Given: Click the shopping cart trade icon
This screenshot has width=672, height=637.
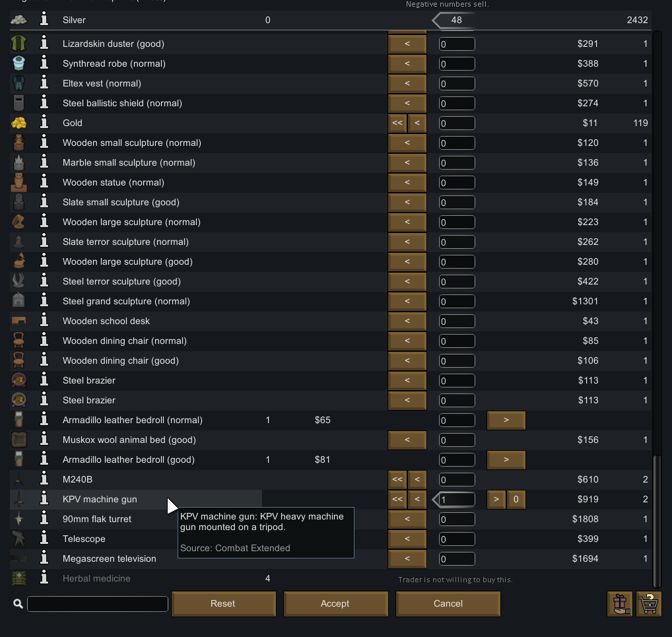Looking at the screenshot, I should click(649, 603).
